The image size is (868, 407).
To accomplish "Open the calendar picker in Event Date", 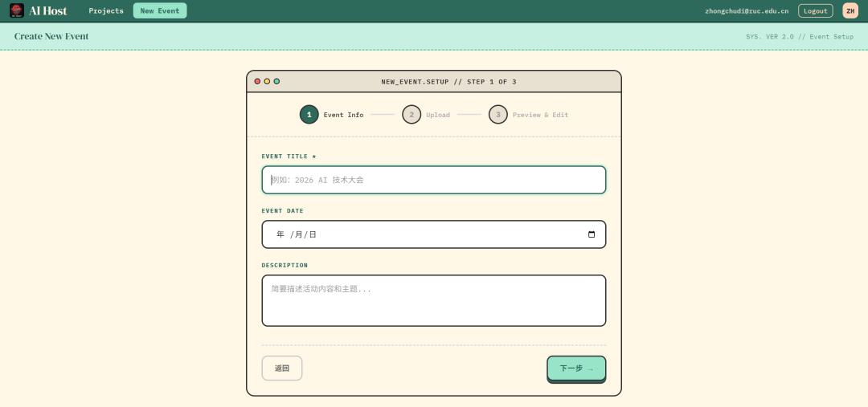I will pyautogui.click(x=592, y=234).
